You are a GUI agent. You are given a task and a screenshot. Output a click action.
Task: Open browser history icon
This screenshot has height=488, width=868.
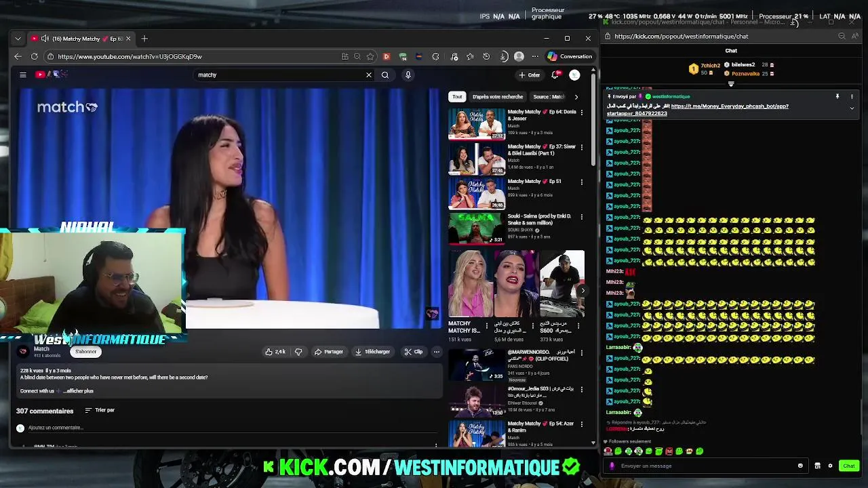click(486, 56)
